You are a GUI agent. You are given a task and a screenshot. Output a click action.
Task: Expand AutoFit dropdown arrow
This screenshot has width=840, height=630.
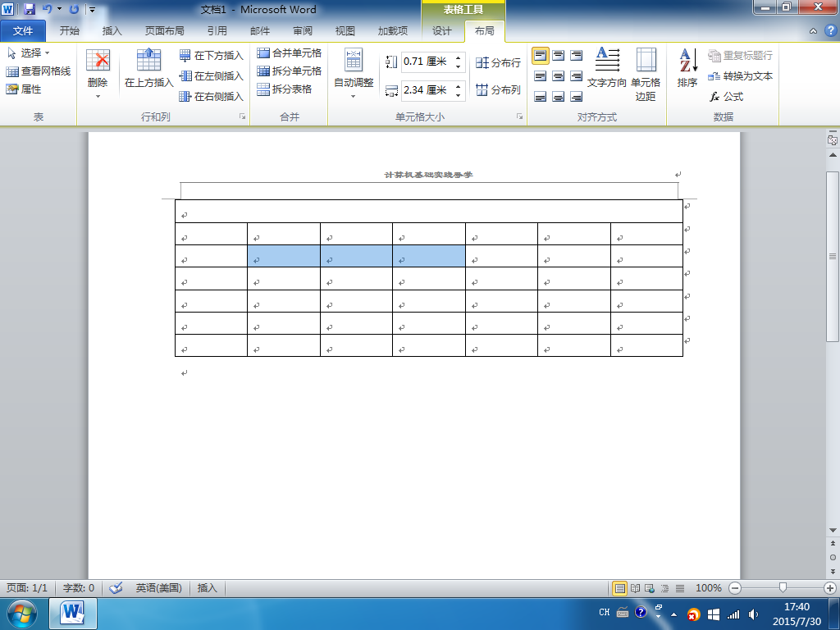tap(354, 97)
